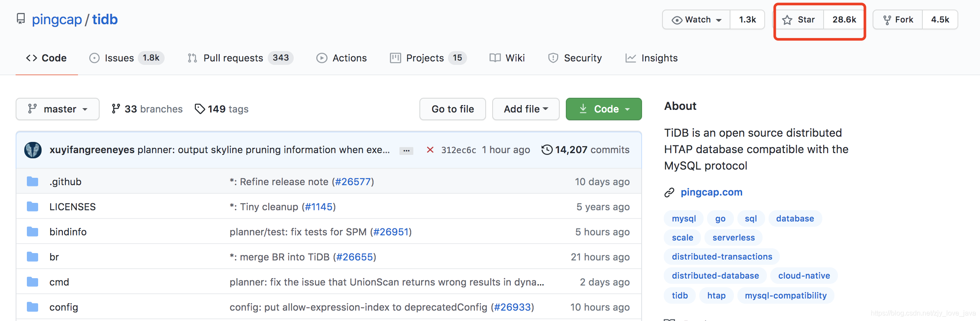Select the go topic tag

[x=720, y=218]
